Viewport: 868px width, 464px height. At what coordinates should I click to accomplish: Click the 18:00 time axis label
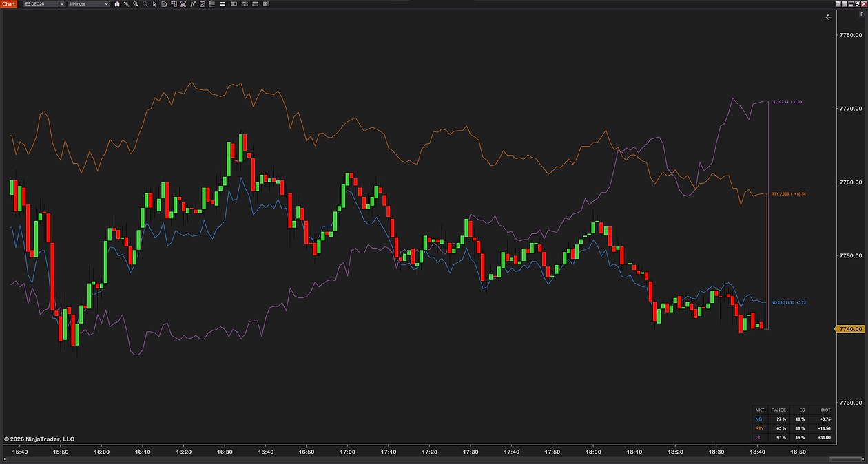(593, 452)
